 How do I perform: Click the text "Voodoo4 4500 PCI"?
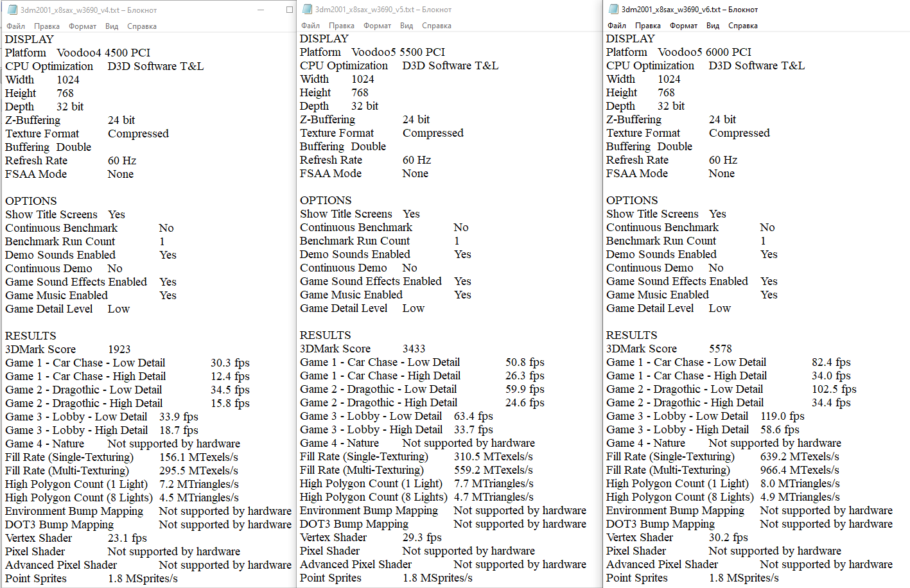click(x=103, y=53)
